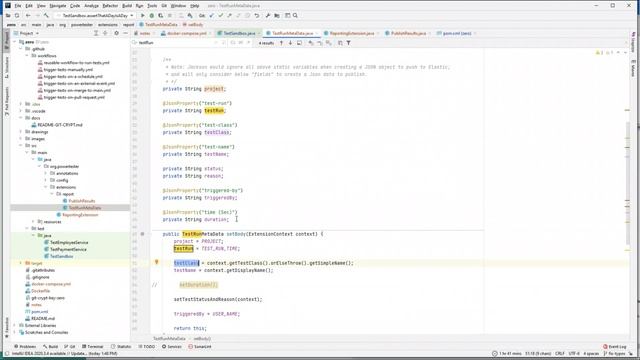Build project with the hammer icon

[46, 16]
